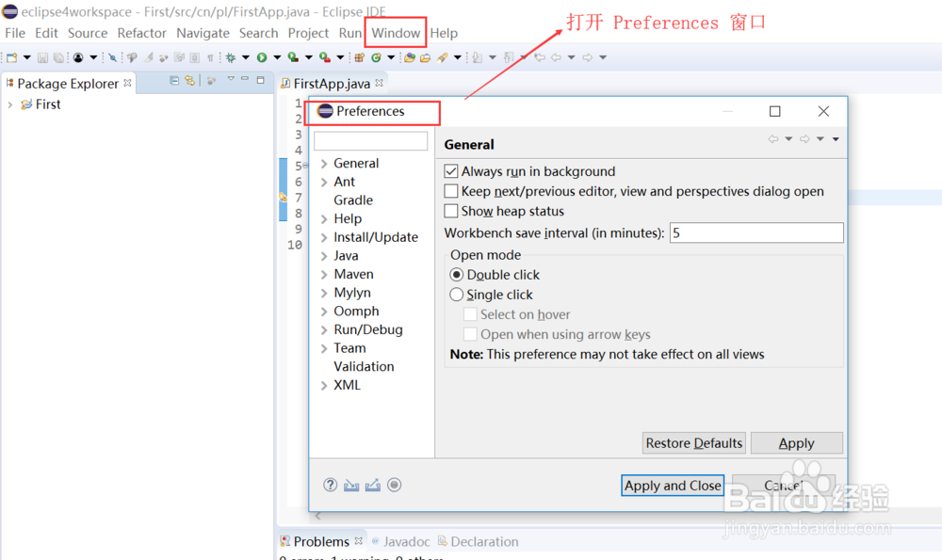Select the Install/Update preferences entry

point(376,238)
